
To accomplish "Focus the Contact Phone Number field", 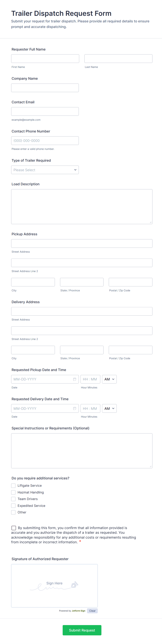I will pos(45,141).
